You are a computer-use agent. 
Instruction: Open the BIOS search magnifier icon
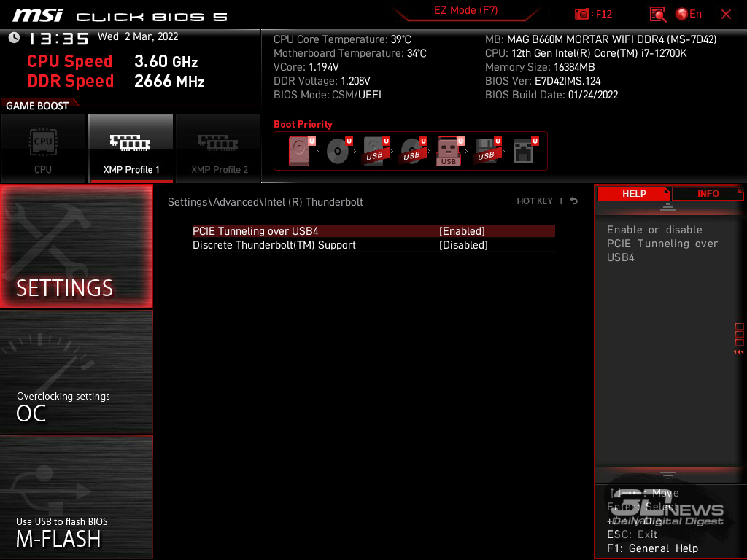point(658,15)
